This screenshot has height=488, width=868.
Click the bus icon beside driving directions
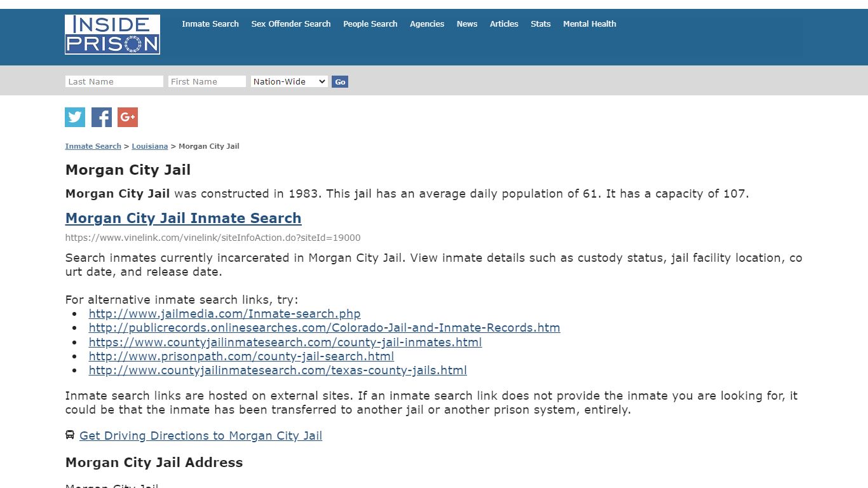(x=70, y=435)
